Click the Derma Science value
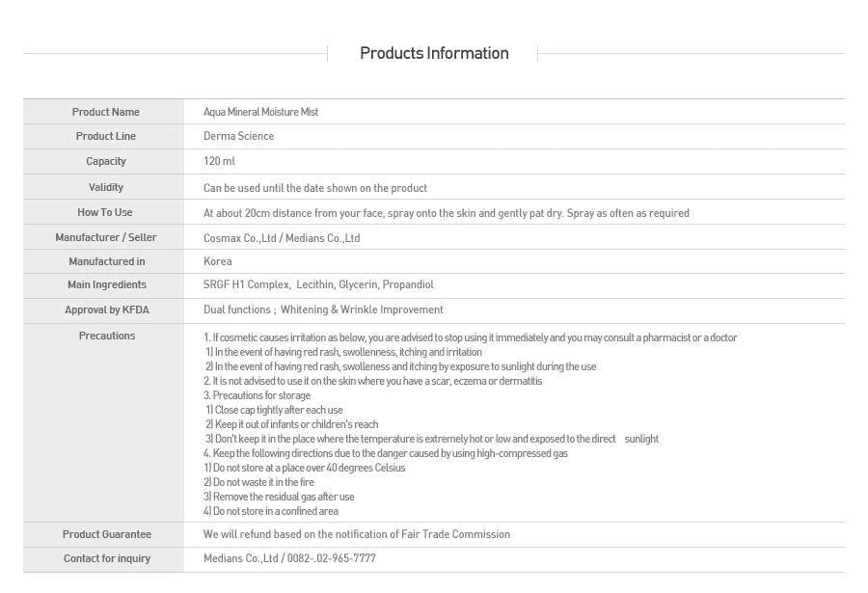 coord(238,137)
